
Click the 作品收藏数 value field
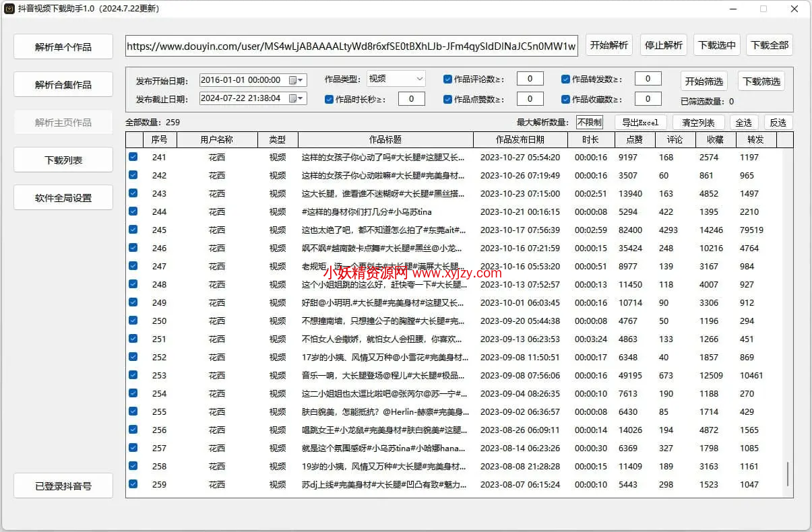click(648, 99)
